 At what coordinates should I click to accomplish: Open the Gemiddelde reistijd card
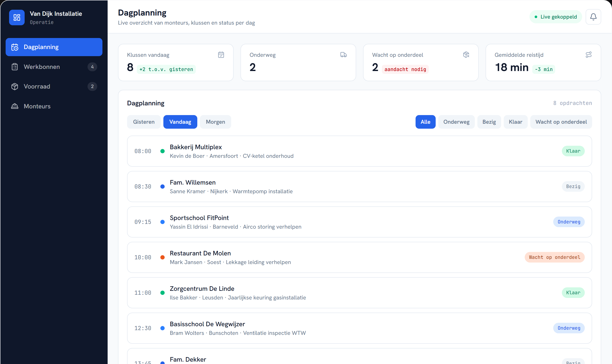point(543,63)
